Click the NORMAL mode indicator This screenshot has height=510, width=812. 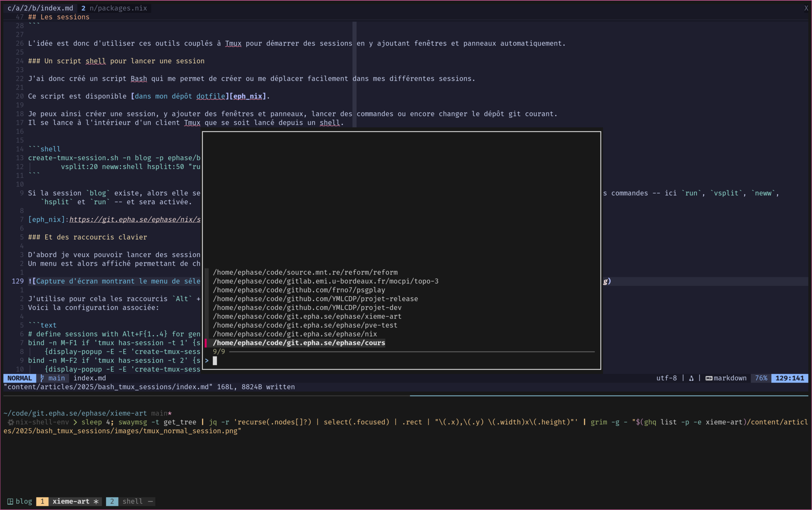tap(20, 378)
